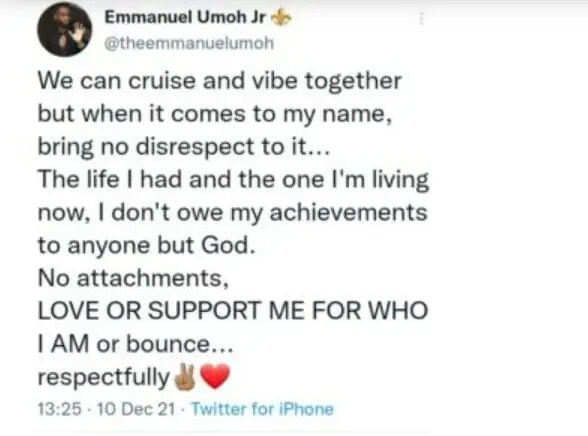Open the three-dot more options menu

click(421, 18)
